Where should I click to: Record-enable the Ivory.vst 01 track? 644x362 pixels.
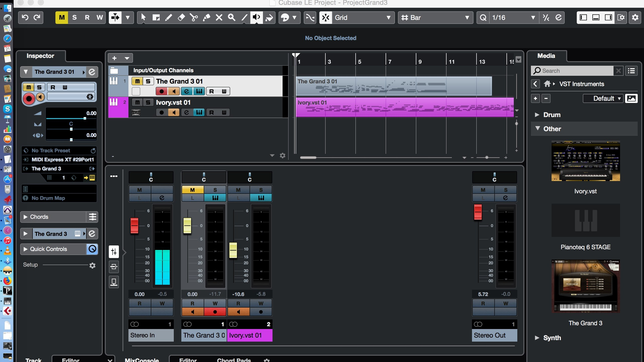pos(162,112)
